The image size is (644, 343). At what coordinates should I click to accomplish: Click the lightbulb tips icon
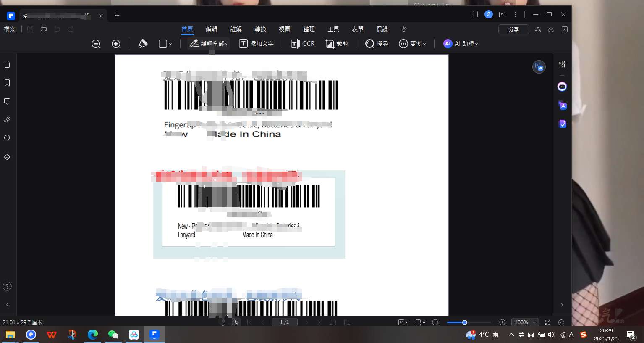click(404, 29)
